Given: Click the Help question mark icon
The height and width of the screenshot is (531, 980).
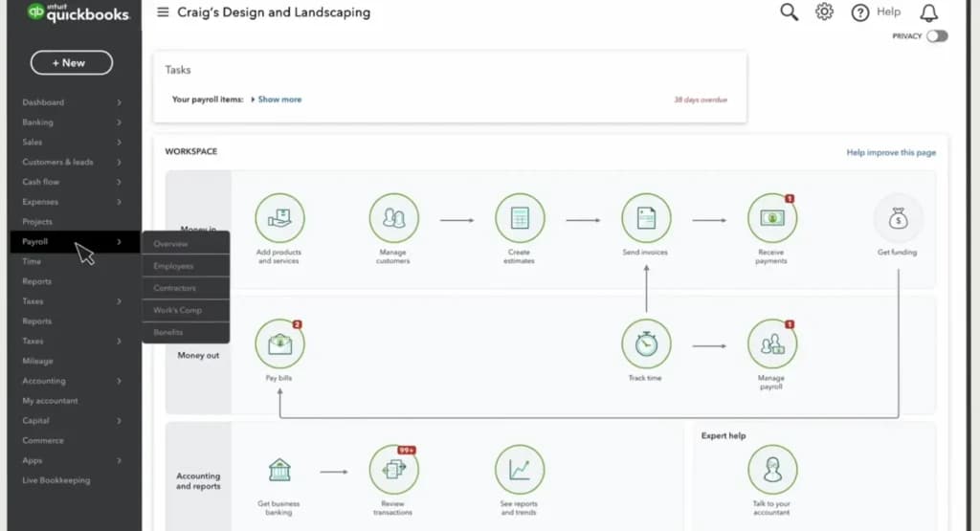Looking at the screenshot, I should pos(860,12).
